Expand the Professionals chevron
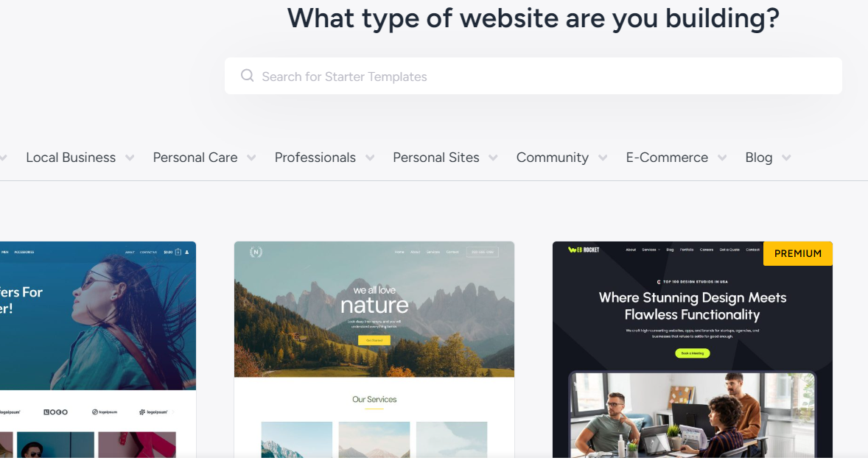Viewport: 868px width, 466px height. (370, 158)
